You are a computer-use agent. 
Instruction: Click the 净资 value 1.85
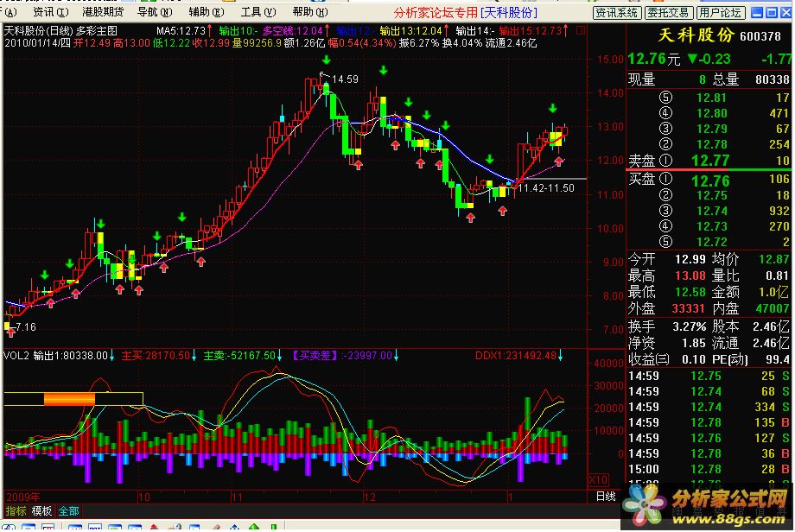tap(693, 344)
